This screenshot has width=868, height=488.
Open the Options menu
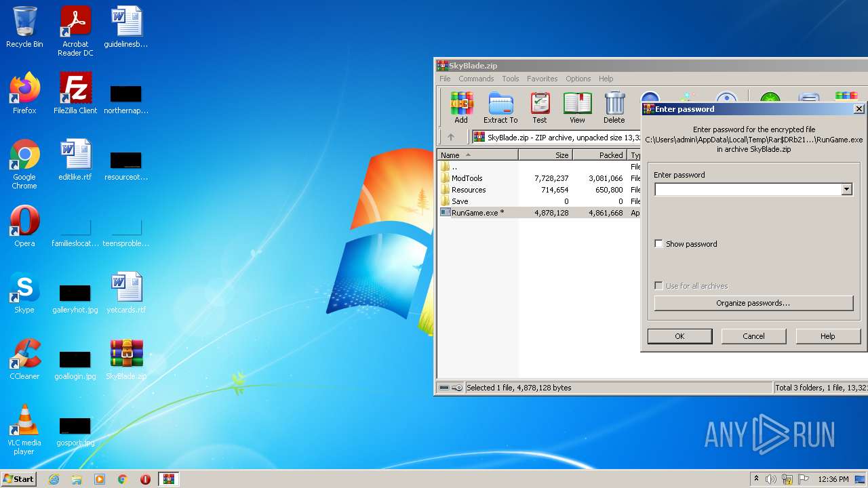tap(578, 79)
